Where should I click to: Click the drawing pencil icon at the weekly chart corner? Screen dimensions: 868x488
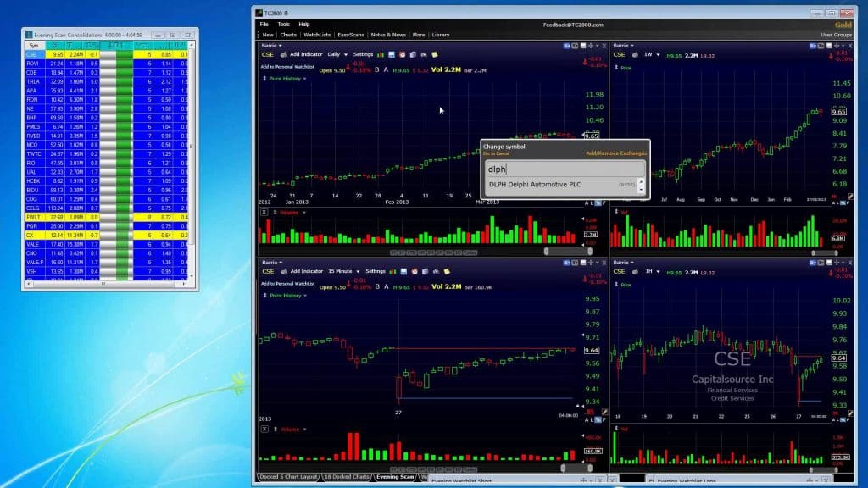coord(851,197)
